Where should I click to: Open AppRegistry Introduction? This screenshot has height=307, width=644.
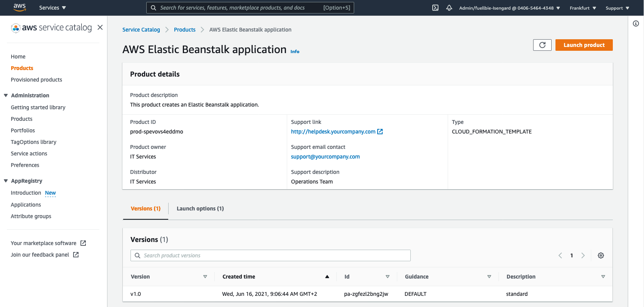(x=26, y=193)
